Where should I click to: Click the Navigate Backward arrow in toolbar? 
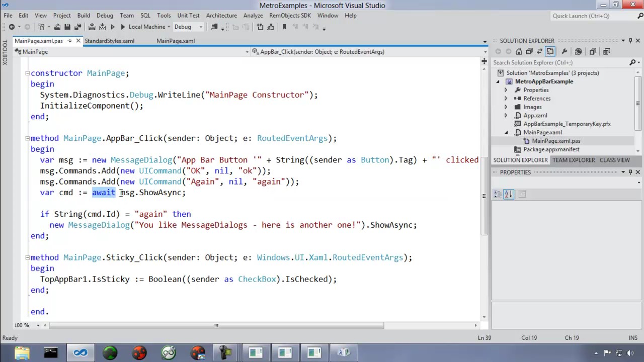12,27
